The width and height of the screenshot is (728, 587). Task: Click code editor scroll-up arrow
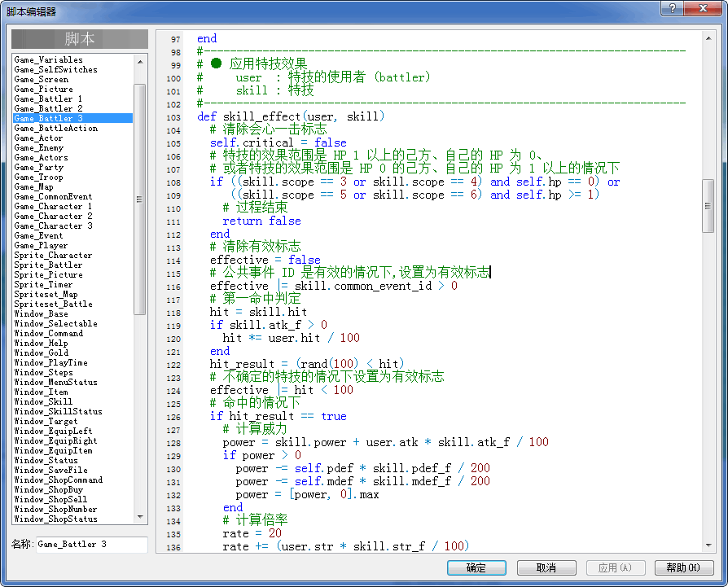click(708, 38)
